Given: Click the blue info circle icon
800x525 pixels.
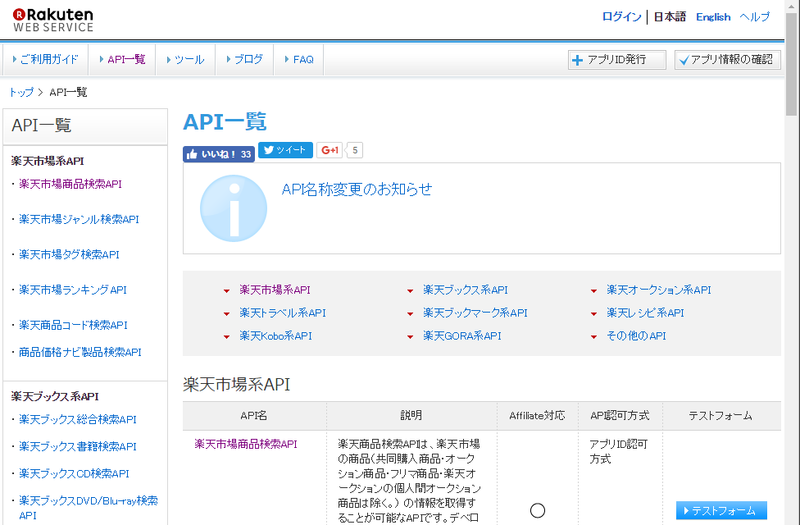Looking at the screenshot, I should [x=233, y=208].
